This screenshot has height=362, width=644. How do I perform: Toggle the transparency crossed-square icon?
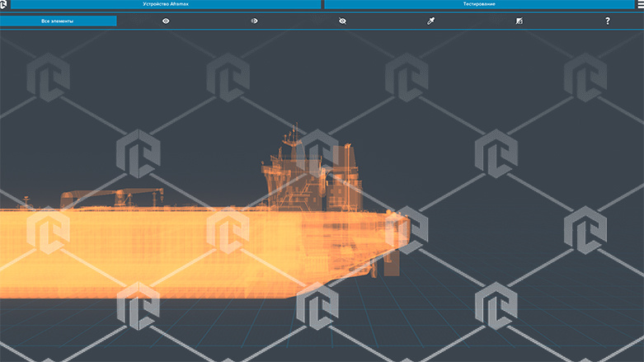519,21
